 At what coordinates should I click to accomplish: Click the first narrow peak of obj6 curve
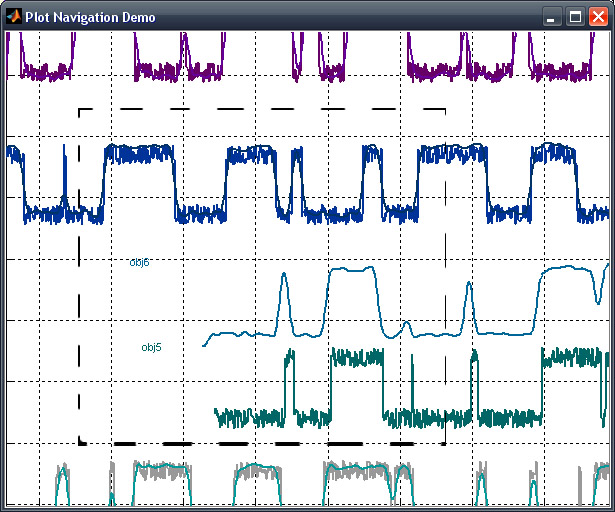[284, 277]
